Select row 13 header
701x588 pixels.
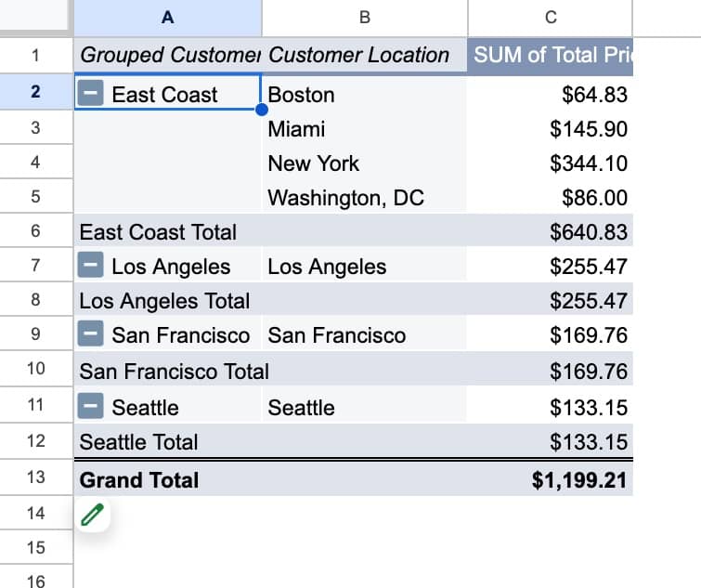(36, 477)
